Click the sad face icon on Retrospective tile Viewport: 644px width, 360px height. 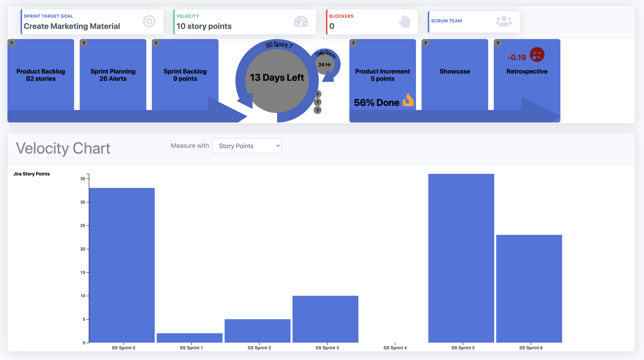coord(537,55)
